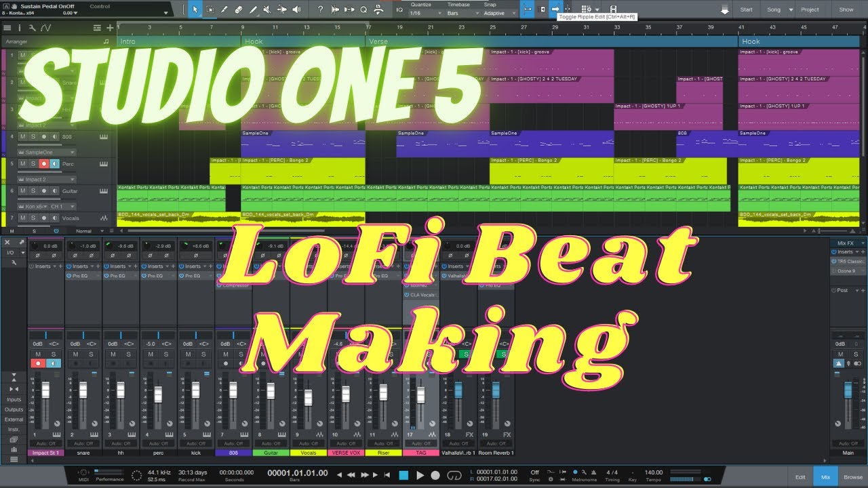The height and width of the screenshot is (488, 868).
Task: Toggle monitor on Perc track
Action: coord(55,164)
